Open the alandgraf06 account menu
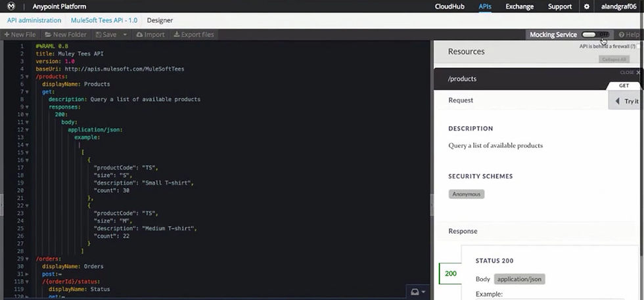 pyautogui.click(x=618, y=7)
